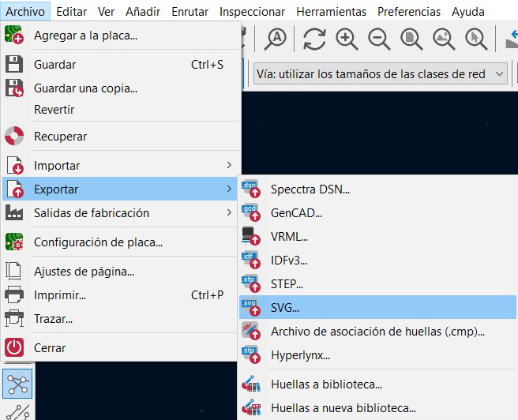This screenshot has height=420, width=518.
Task: Select Ajustes de página... entry
Action: coord(120,272)
